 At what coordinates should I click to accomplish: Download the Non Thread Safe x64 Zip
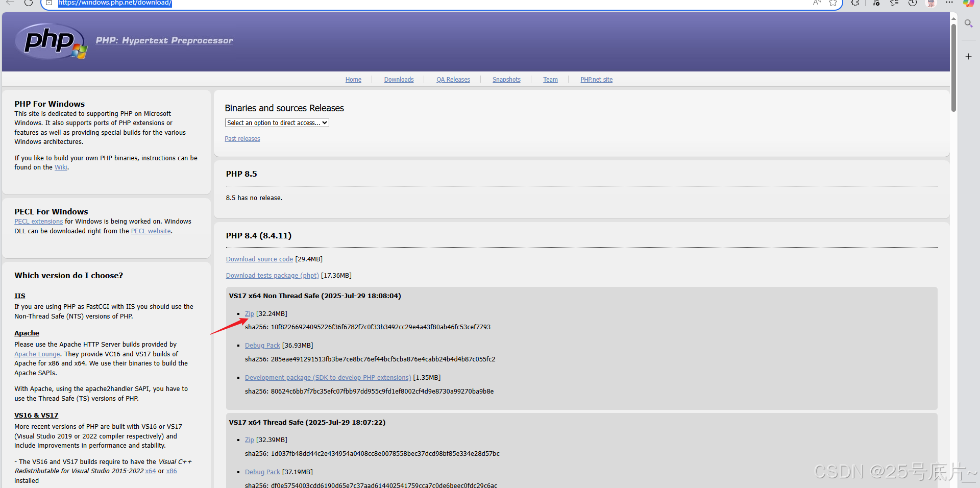point(249,314)
